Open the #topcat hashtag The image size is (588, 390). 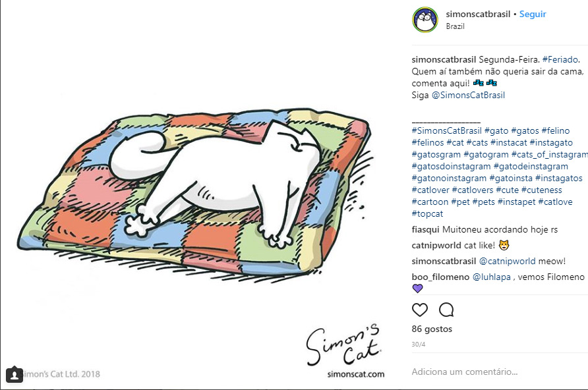click(x=427, y=214)
